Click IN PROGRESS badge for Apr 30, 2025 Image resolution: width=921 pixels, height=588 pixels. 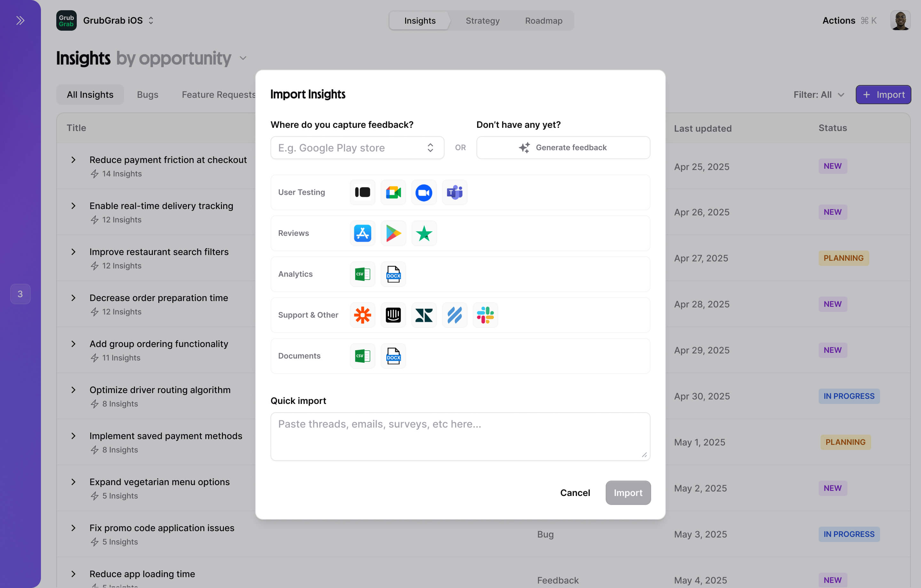tap(849, 396)
